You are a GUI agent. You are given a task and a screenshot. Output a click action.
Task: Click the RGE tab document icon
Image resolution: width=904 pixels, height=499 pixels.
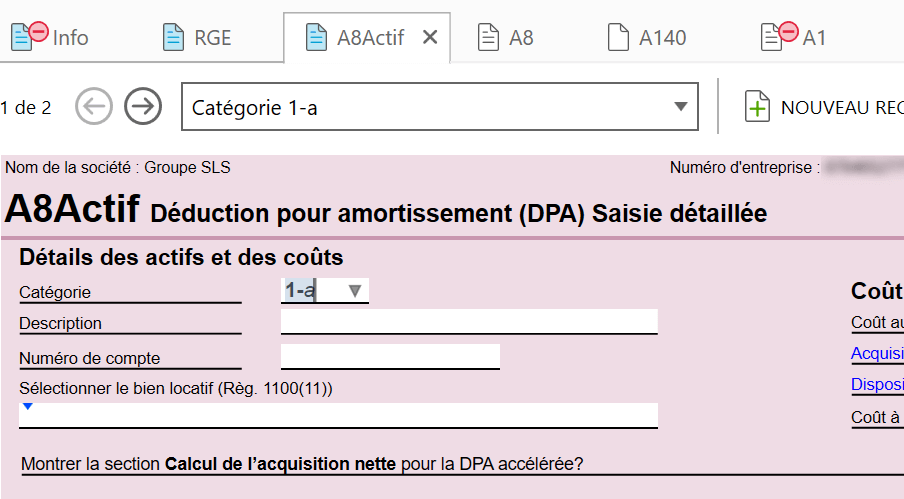tap(173, 37)
